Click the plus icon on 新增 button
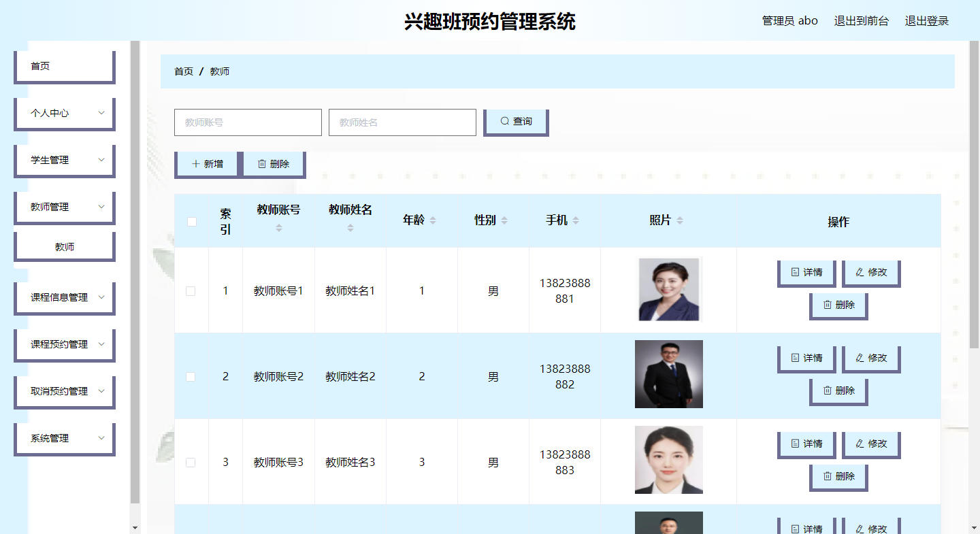Screen dimensions: 980x534 (x=196, y=164)
